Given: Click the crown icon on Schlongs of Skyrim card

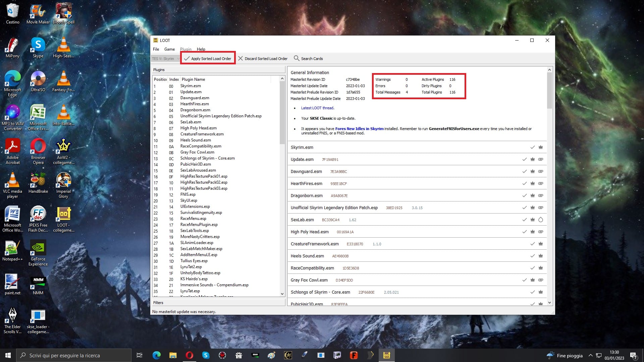Looking at the screenshot, I should (x=541, y=292).
